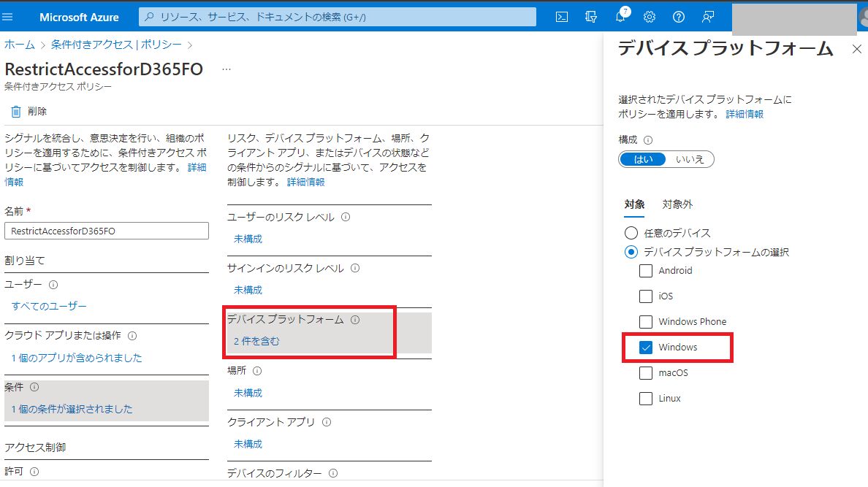868x487 pixels.
Task: Open the feedback icon
Action: tap(707, 17)
